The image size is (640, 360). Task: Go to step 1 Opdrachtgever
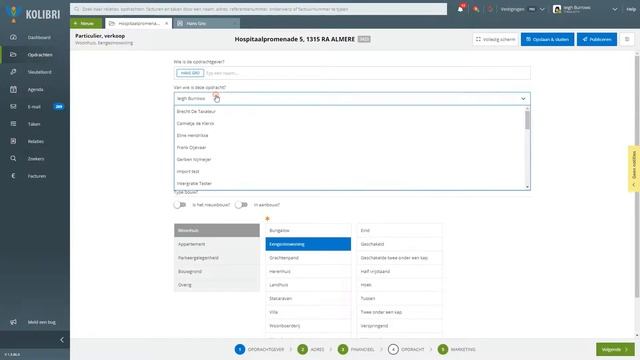tap(259, 349)
